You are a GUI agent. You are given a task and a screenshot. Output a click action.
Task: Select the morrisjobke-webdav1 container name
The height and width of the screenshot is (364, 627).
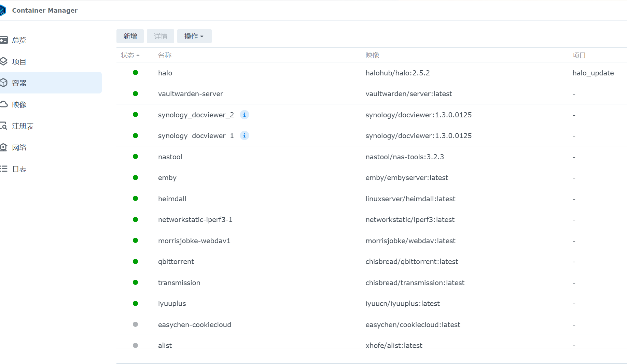(x=194, y=241)
